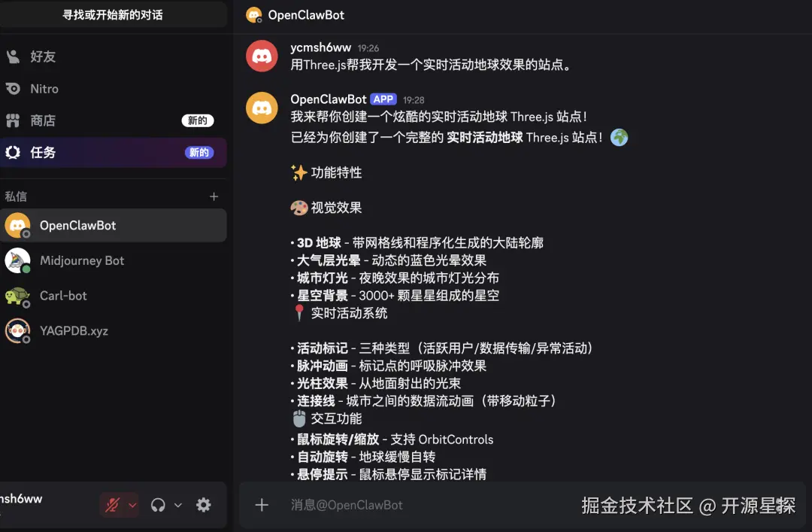Open the Shop (商店) icon
The image size is (812, 532).
(x=13, y=121)
